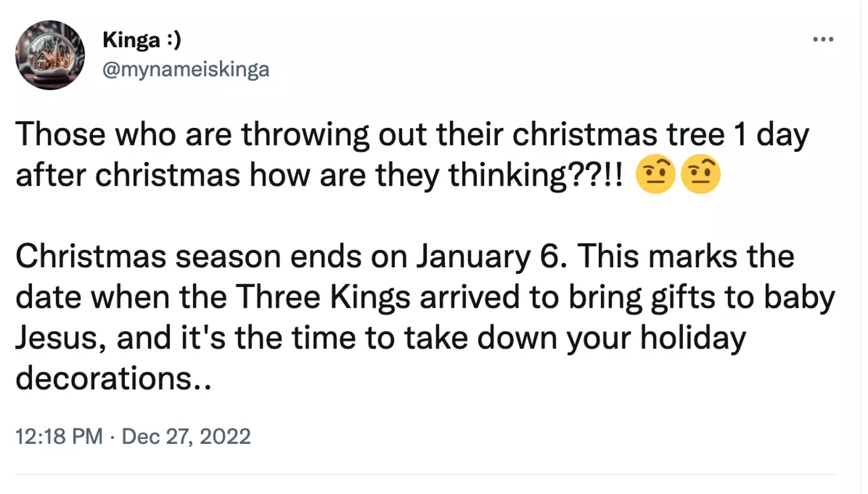Click the username area under Kinga :)
The height and width of the screenshot is (494, 868).
tap(185, 69)
